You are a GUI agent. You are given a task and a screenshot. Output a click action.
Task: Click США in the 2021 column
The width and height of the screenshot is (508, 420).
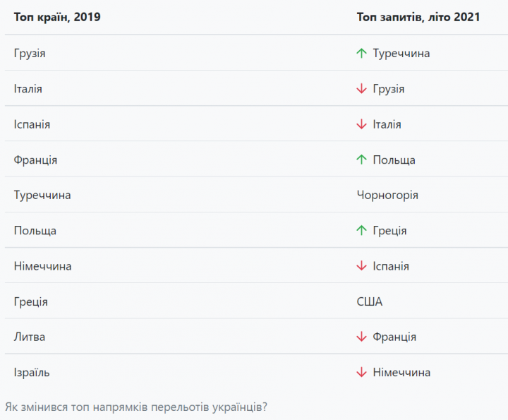pyautogui.click(x=370, y=301)
